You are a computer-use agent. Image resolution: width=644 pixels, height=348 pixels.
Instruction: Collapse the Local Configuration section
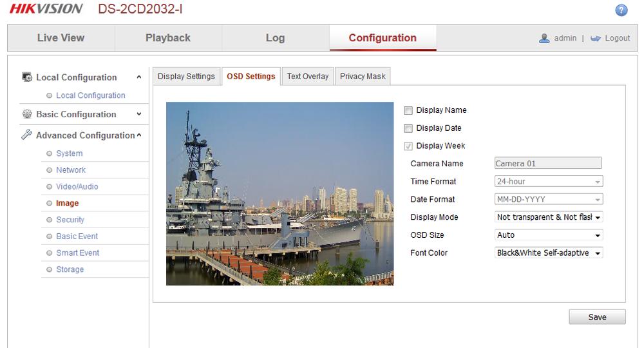coord(139,77)
